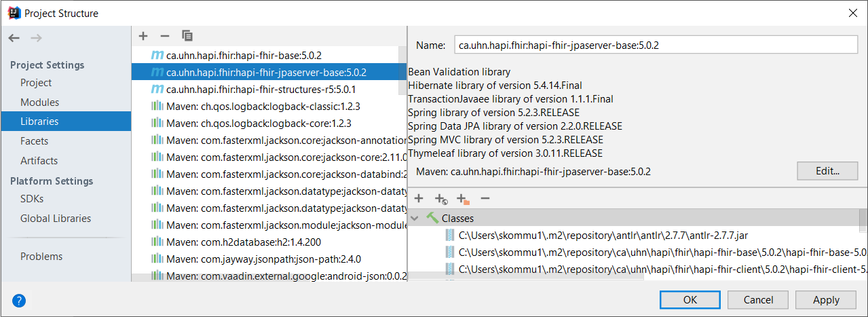Open the Artifacts settings section
Image resolution: width=868 pixels, height=317 pixels.
pos(39,161)
